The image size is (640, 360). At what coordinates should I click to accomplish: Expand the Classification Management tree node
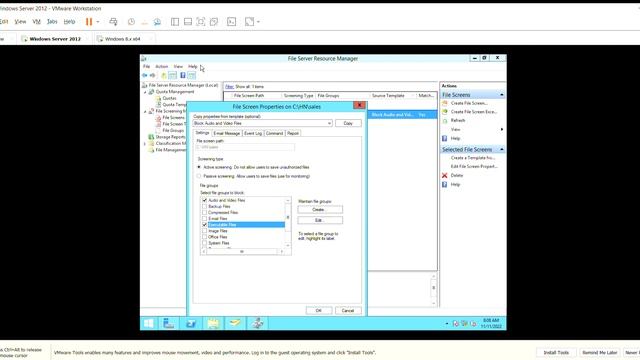click(x=145, y=144)
